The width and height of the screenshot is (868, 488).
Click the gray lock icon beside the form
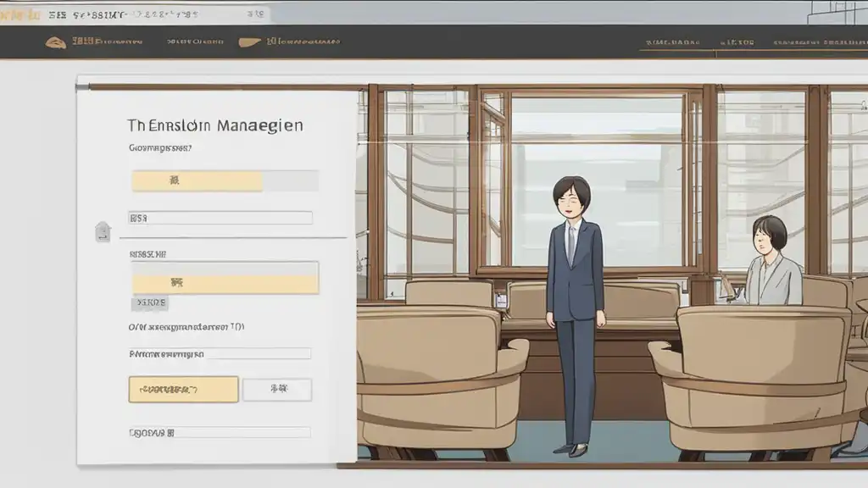pyautogui.click(x=103, y=231)
